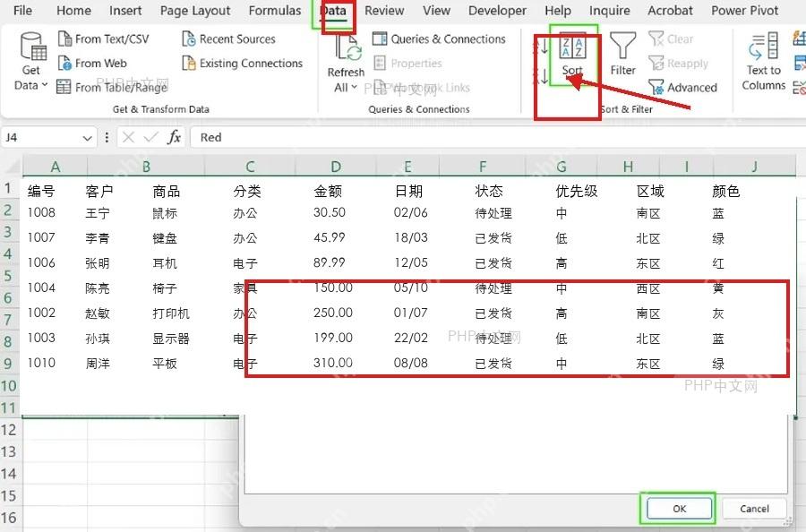Toggle the Filter funnel button

tap(622, 54)
